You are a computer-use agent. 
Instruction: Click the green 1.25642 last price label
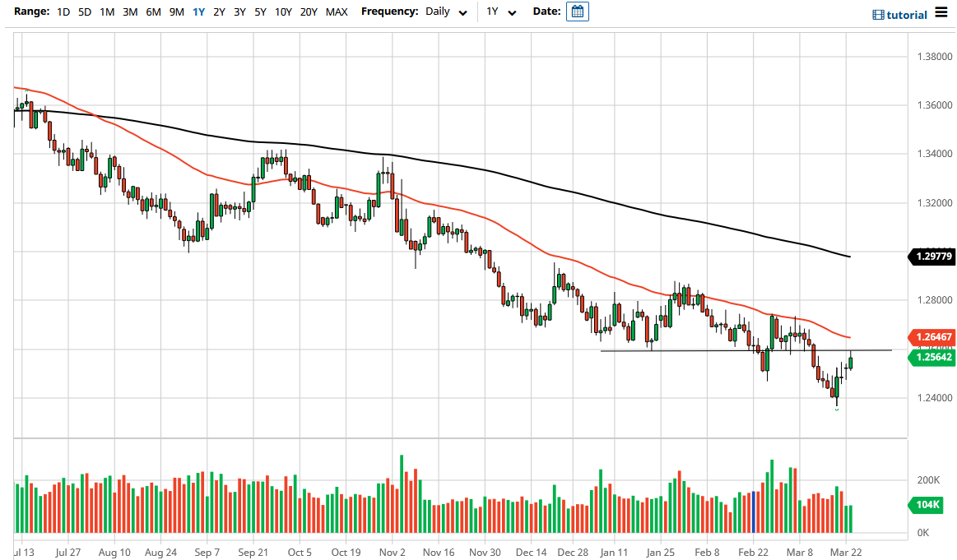[932, 359]
